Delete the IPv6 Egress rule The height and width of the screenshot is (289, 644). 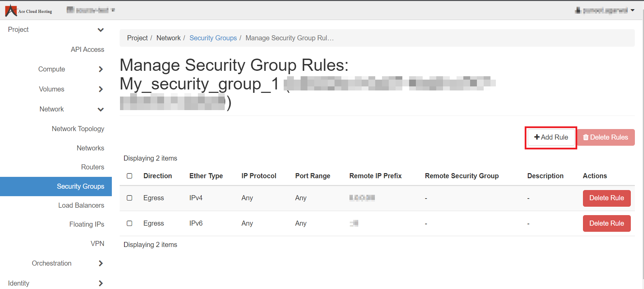606,224
